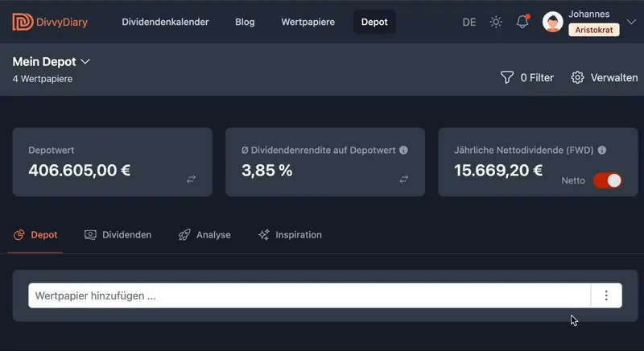Expand the Mein Depot dropdown
The image size is (644, 351).
coord(85,61)
